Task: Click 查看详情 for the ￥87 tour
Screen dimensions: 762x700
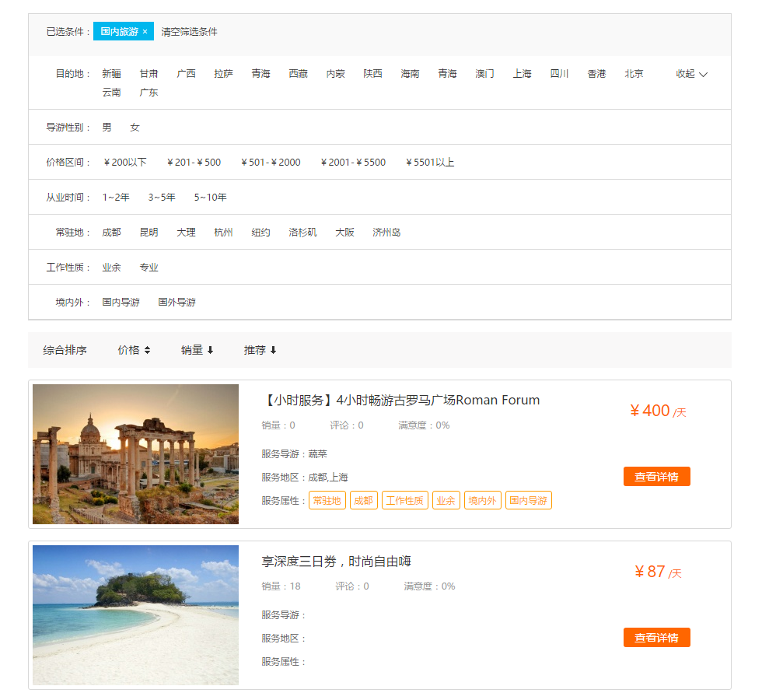Action: click(656, 638)
